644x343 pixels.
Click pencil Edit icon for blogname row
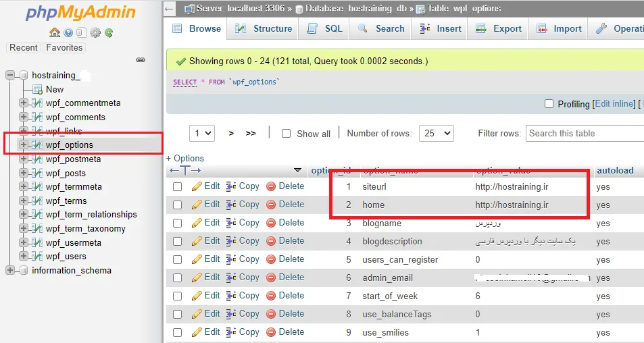[197, 223]
